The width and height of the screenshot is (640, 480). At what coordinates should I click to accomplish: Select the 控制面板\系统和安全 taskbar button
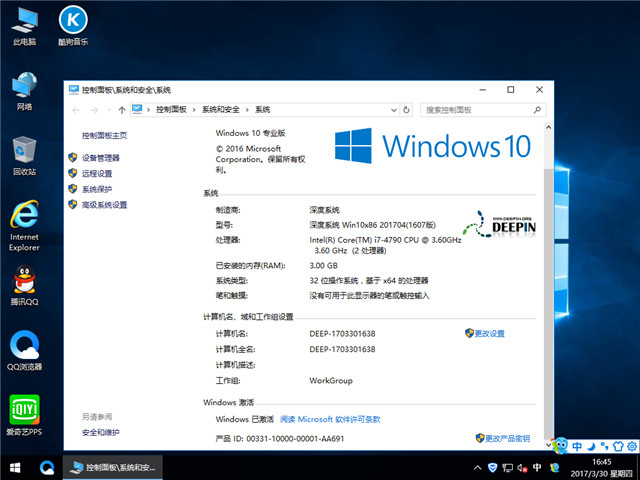tap(113, 468)
